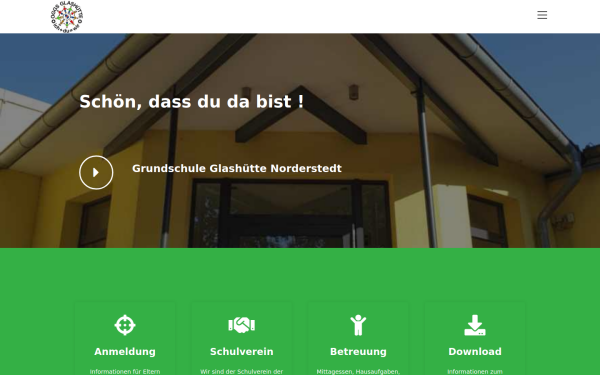The image size is (600, 375).
Task: Click the Schulverein handshake icon
Action: (x=241, y=325)
